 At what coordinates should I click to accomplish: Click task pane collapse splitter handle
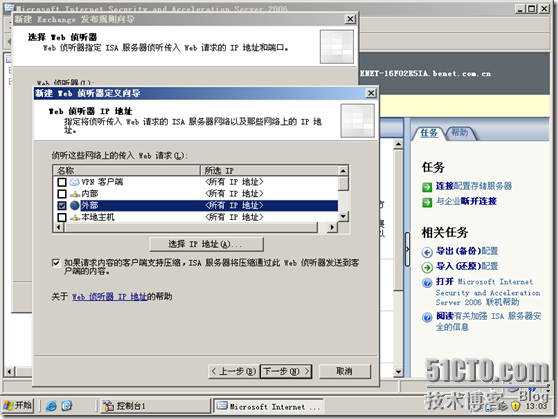point(407,250)
